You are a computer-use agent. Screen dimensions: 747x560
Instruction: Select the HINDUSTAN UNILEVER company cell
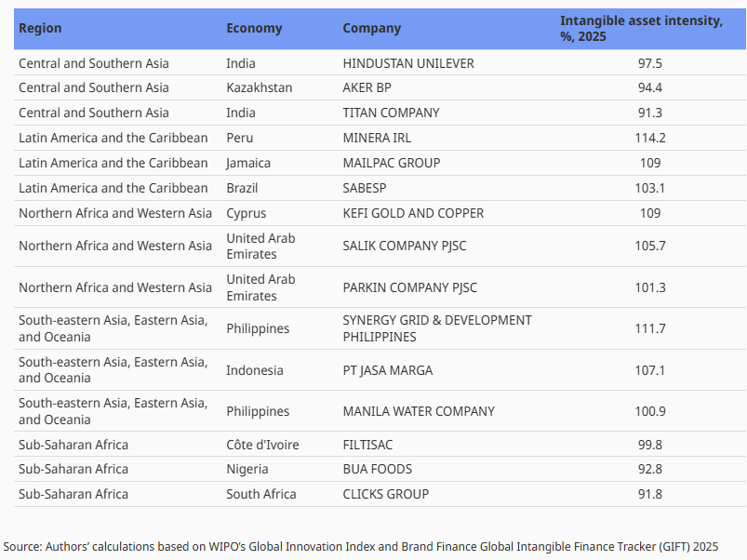[x=408, y=63]
